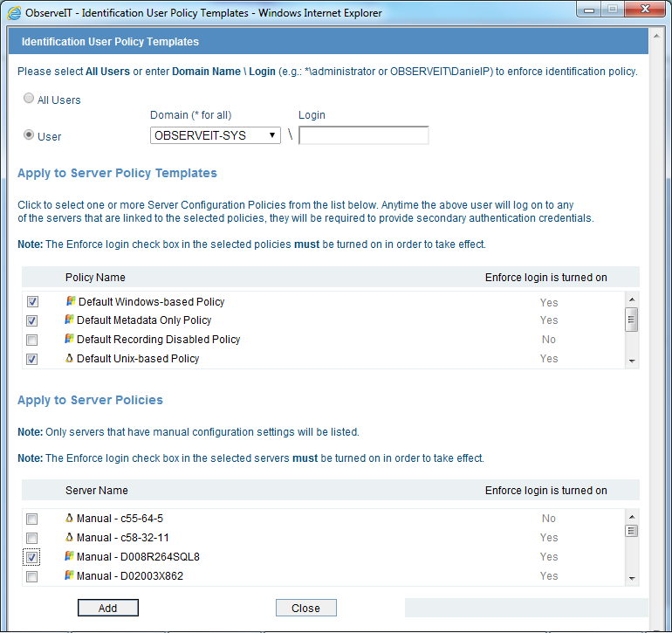Viewport: 672px width, 633px height.
Task: Click Linux penguin icon beside Default Unix-based Policy
Action: coord(70,359)
